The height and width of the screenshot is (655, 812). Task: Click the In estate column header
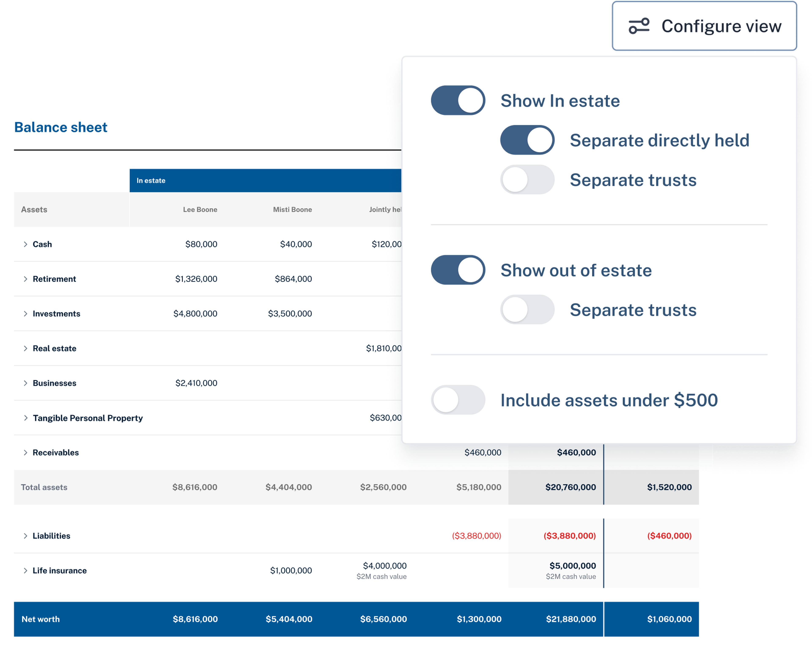click(x=266, y=180)
